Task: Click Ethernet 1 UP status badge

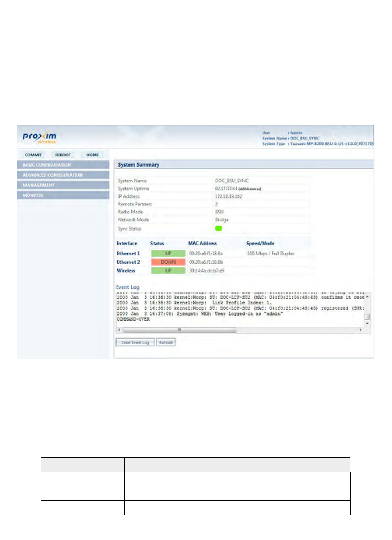Action: (x=168, y=254)
